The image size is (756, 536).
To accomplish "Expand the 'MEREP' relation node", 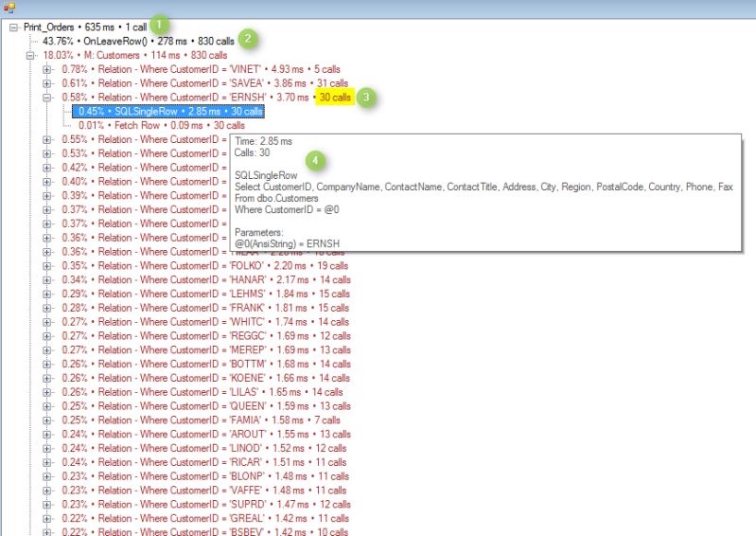I will pos(46,350).
